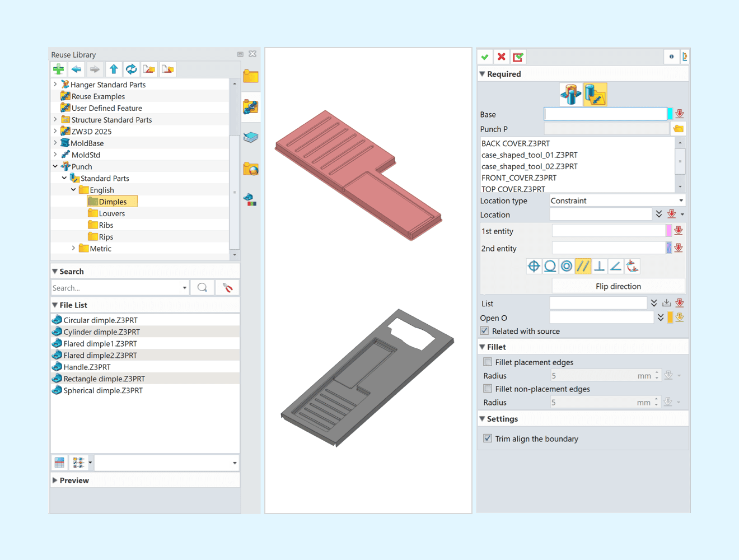This screenshot has height=560, width=739.
Task: Open the Punch P folder browse icon
Action: coord(679,129)
